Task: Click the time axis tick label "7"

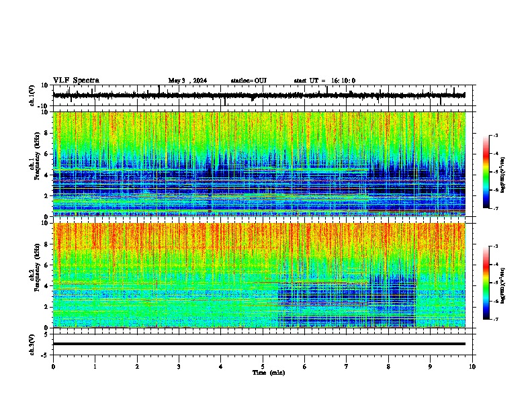Action: click(x=347, y=367)
